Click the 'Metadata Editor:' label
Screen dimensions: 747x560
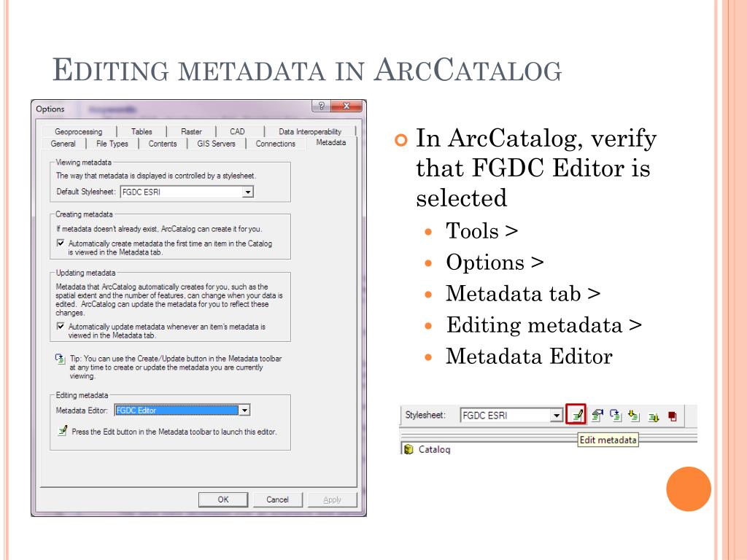click(82, 410)
